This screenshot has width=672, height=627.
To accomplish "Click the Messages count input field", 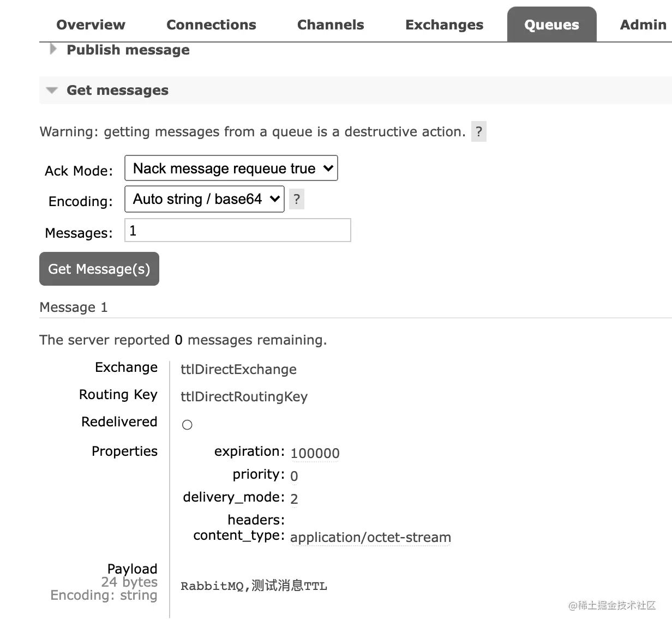I will (x=238, y=231).
